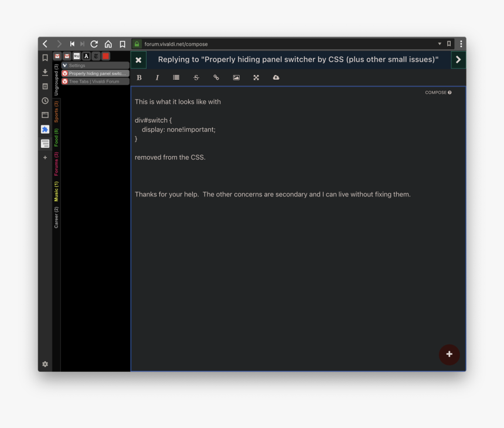Open the settings gear at the bottom
The height and width of the screenshot is (428, 504).
(x=45, y=364)
